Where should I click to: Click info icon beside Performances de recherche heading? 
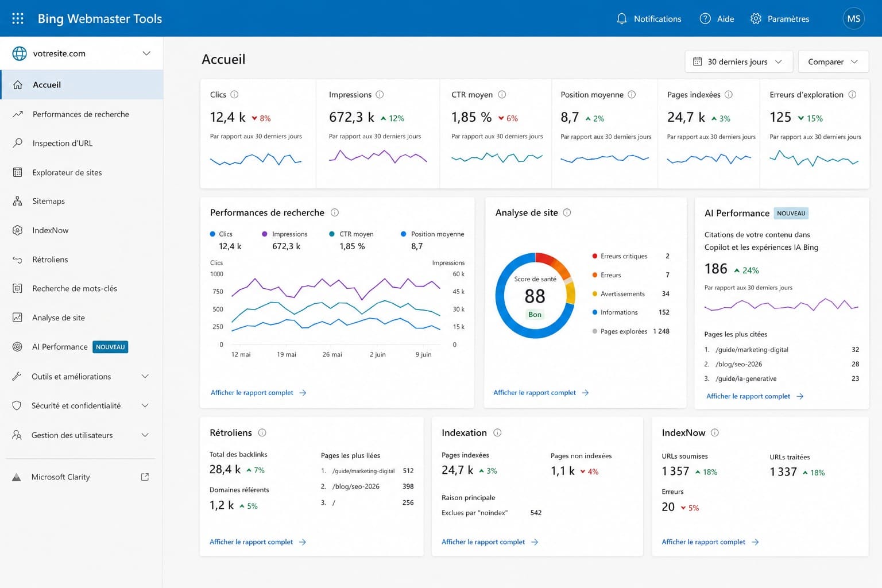coord(335,212)
